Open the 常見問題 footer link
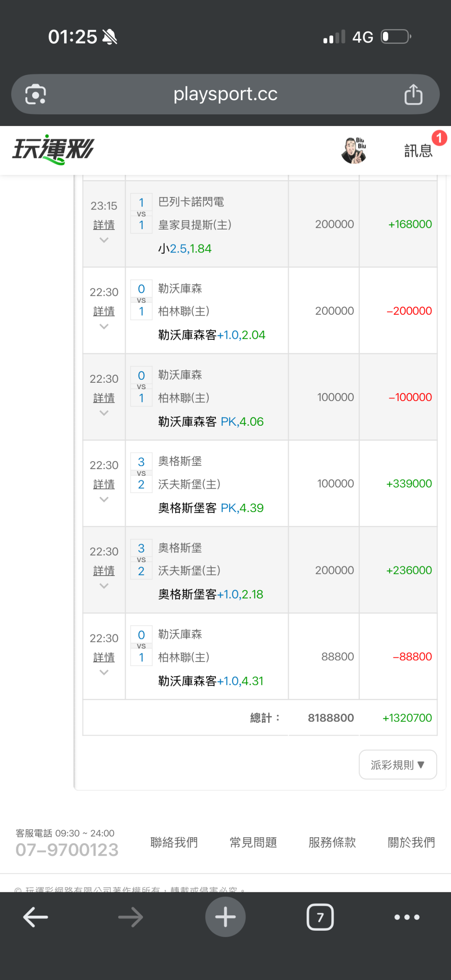Image resolution: width=451 pixels, height=980 pixels. pyautogui.click(x=253, y=842)
